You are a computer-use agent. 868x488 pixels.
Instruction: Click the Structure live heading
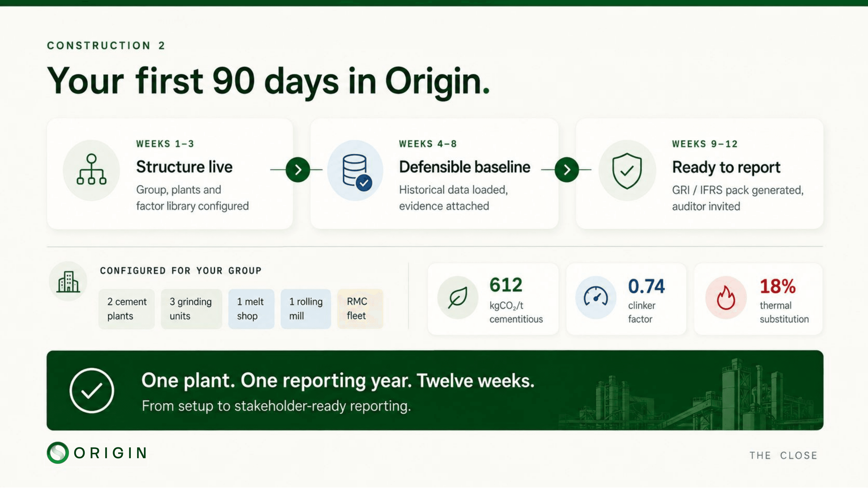[x=184, y=167]
